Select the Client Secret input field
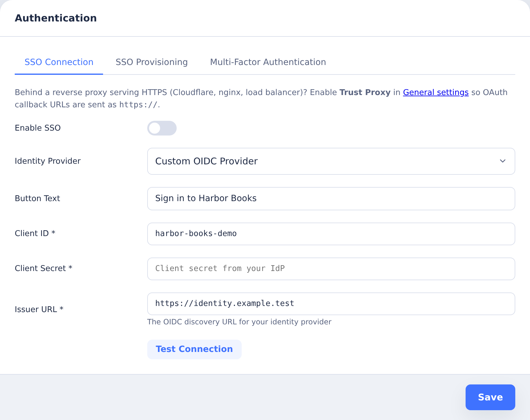The width and height of the screenshot is (530, 420). (331, 269)
